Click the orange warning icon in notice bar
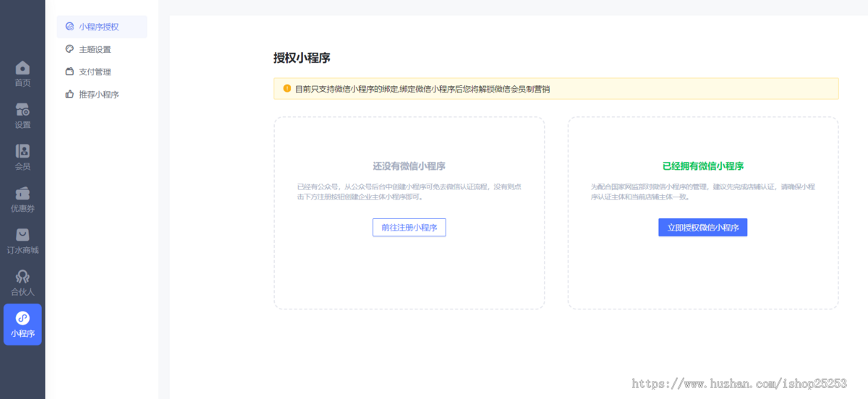Screen dimensions: 868x399 [287, 88]
